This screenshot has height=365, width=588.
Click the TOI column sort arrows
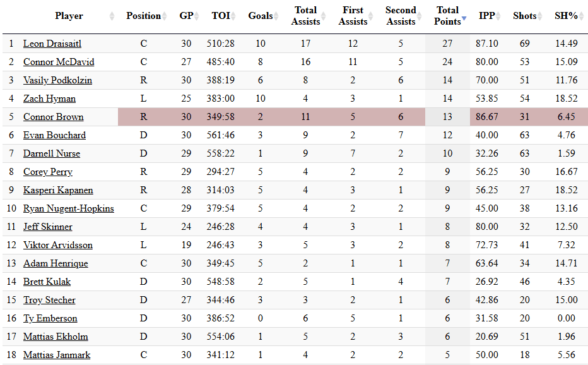[234, 16]
